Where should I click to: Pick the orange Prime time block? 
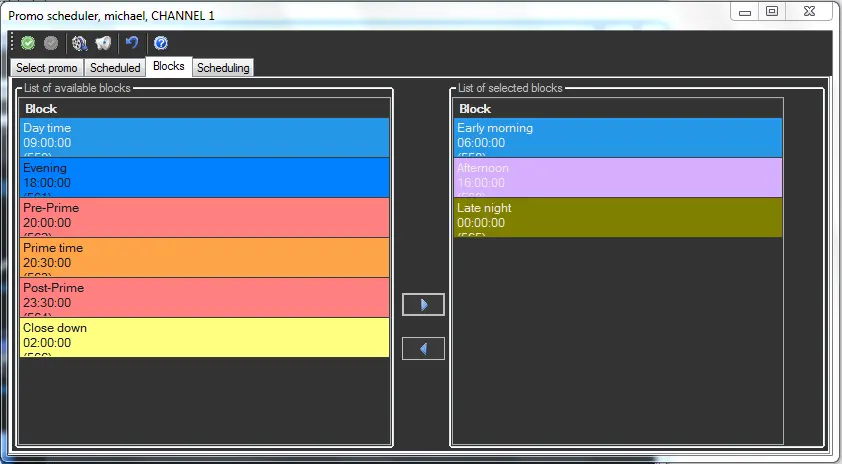click(x=204, y=257)
